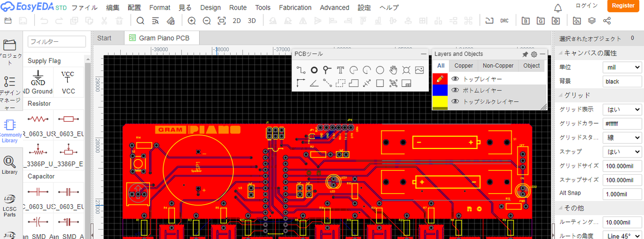644x239 pixels.
Task: Select the Image insert tool in PCB tools
Action: pyautogui.click(x=419, y=70)
